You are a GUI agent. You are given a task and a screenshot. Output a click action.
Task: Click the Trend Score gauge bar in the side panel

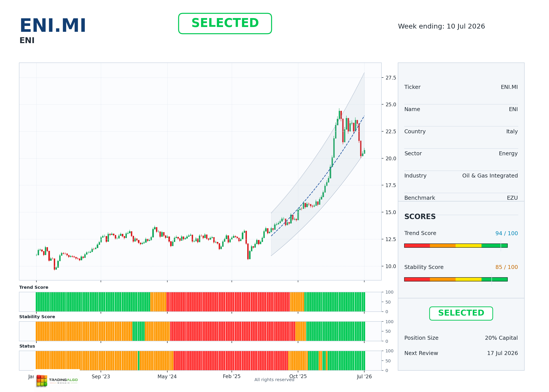coord(456,245)
